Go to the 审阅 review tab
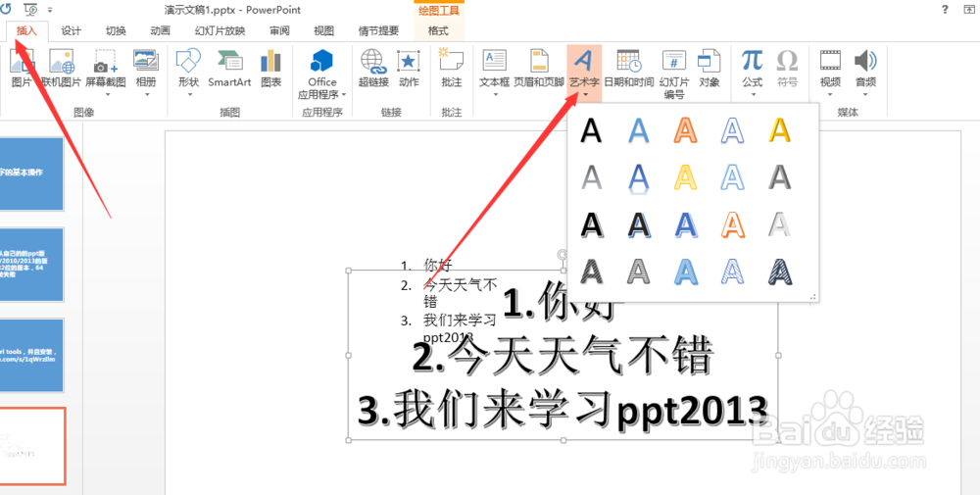980x495 pixels. [x=279, y=30]
